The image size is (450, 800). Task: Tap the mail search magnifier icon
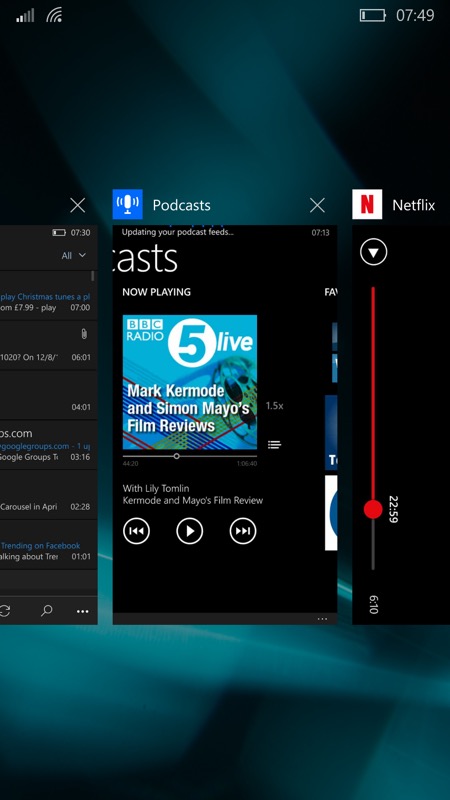coord(46,611)
